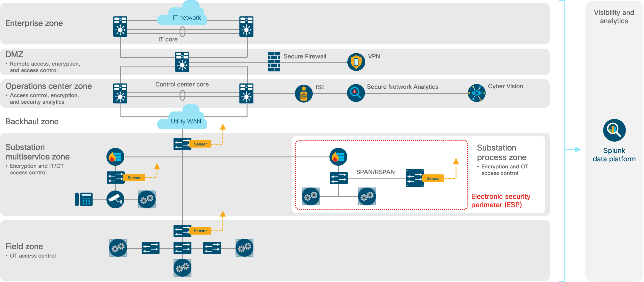Click the Enterprise zone label
This screenshot has width=644, height=282.
coord(34,23)
